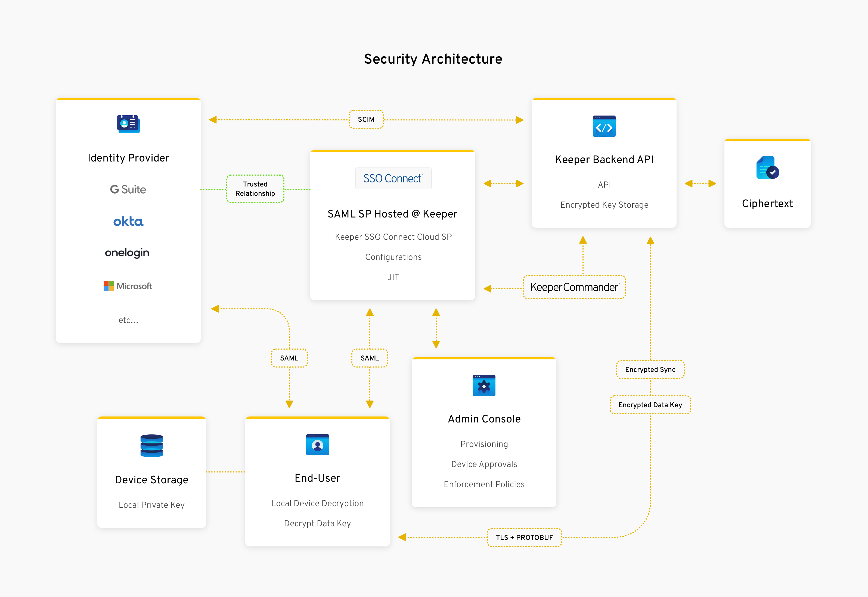868x597 pixels.
Task: Click the Local Device Decryption text
Action: click(x=317, y=503)
